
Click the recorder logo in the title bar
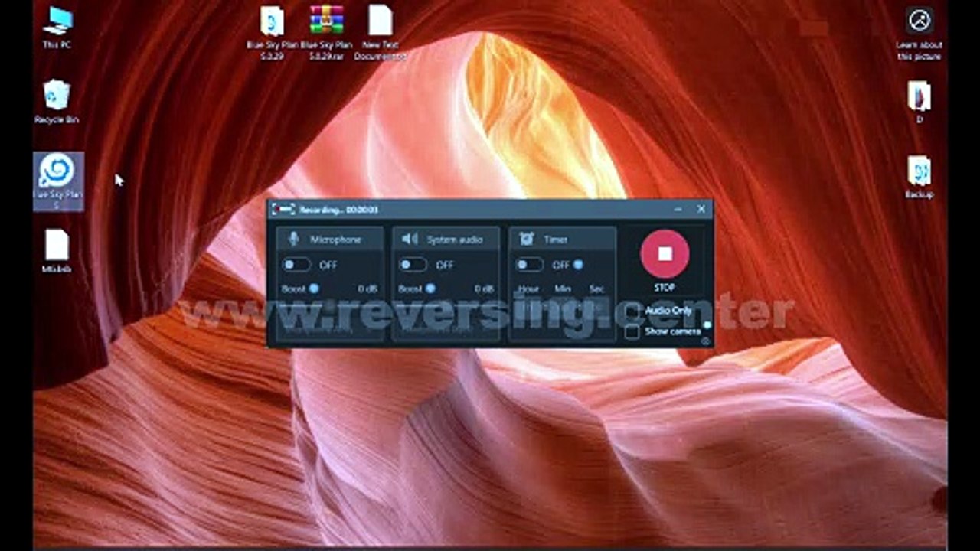click(284, 209)
